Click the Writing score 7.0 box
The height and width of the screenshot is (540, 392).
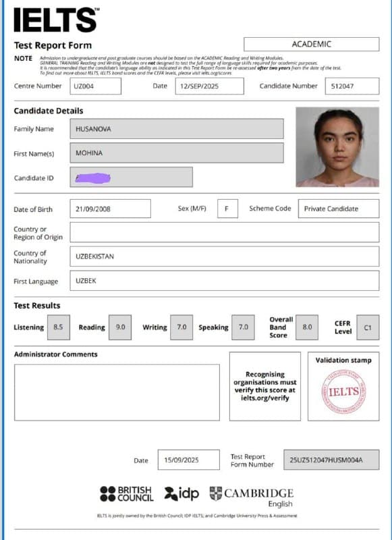(181, 327)
